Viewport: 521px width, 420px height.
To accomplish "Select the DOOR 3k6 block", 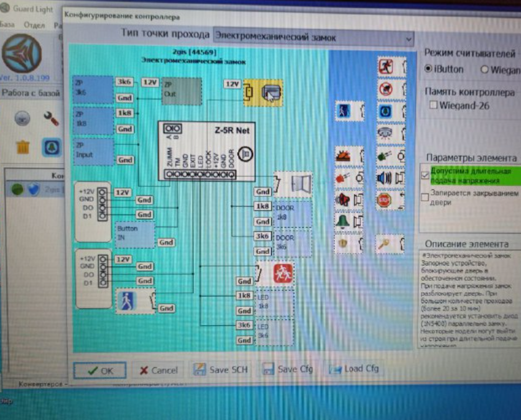I will 292,243.
